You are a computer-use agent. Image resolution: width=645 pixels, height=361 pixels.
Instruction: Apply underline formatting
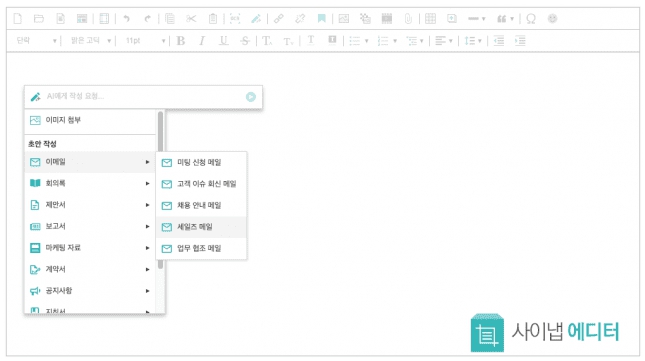click(223, 41)
